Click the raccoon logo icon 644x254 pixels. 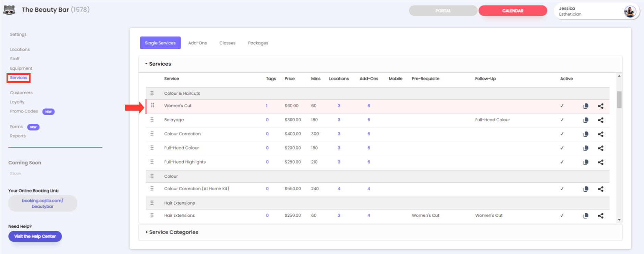10,10
